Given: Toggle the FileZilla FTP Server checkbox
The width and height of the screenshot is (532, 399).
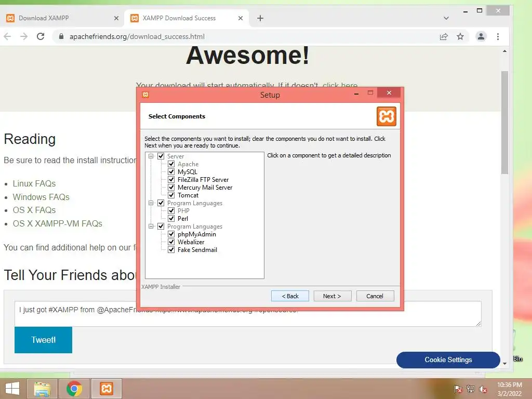Looking at the screenshot, I should pyautogui.click(x=171, y=179).
